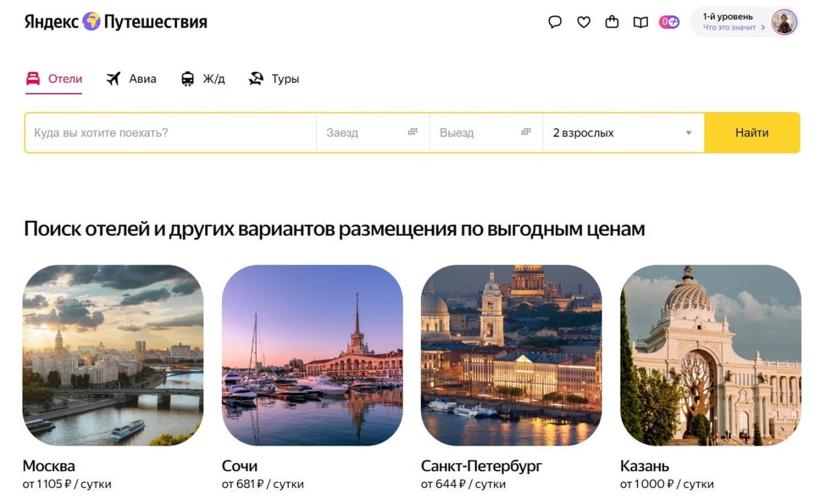Open the Санкт-Петербург city photo
Screen dimensions: 821x504
(x=511, y=356)
